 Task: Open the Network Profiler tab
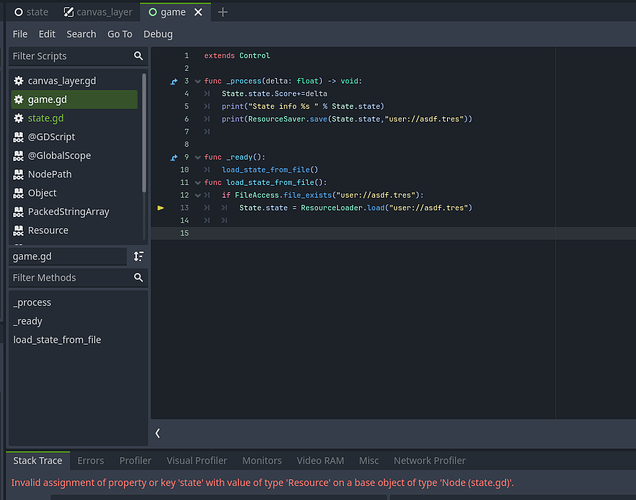[x=430, y=461]
